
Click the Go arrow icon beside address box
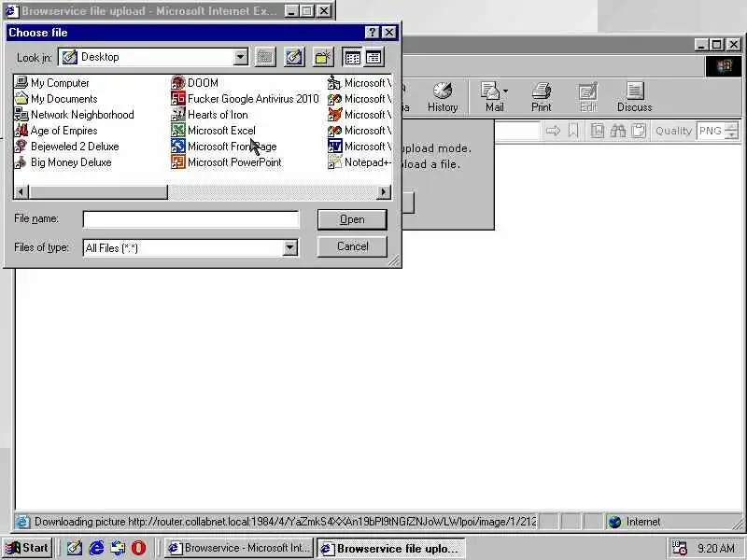coord(553,131)
